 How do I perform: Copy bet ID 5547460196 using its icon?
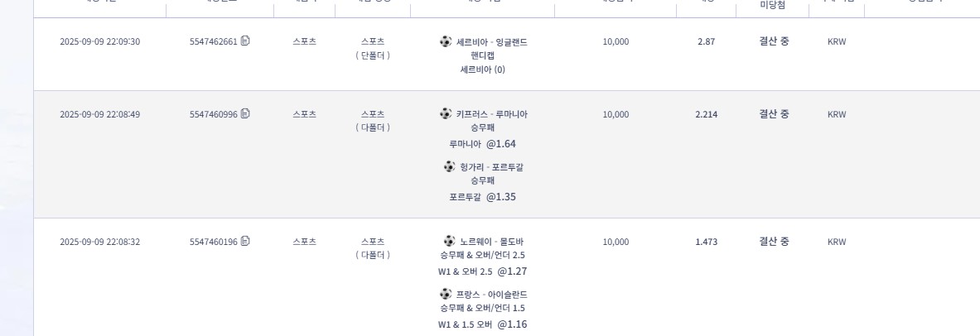click(x=245, y=242)
